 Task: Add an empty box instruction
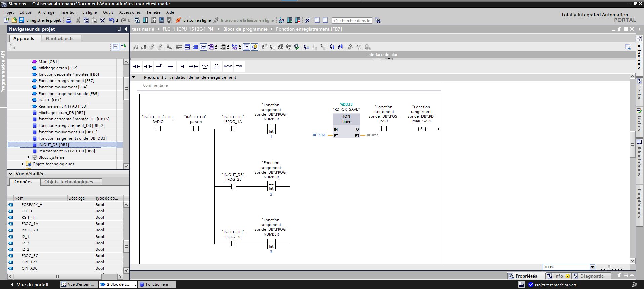(205, 66)
